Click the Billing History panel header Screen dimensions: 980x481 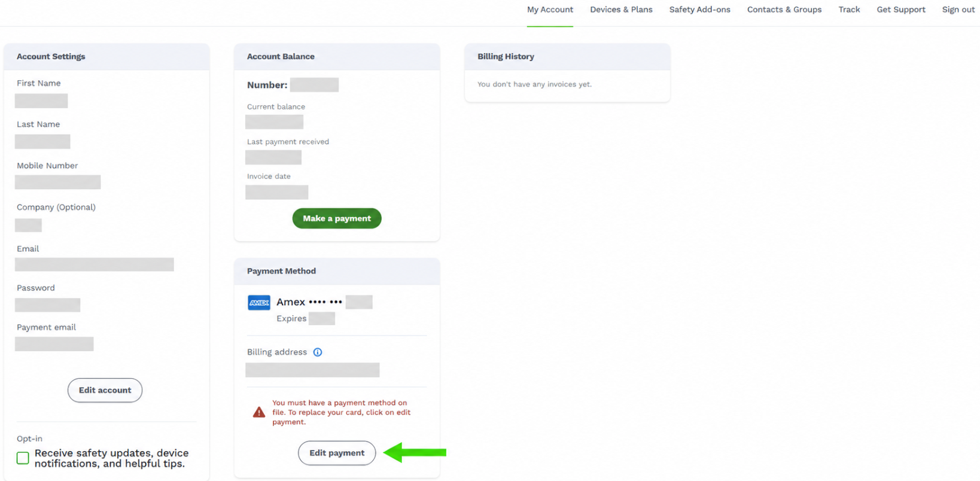[567, 57]
